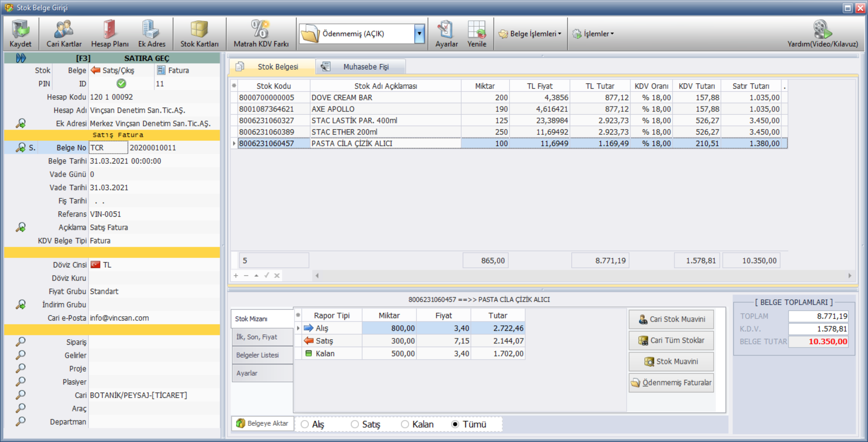Click search icon next to Ek Adresi
Viewport: 868px width, 442px height.
point(21,123)
